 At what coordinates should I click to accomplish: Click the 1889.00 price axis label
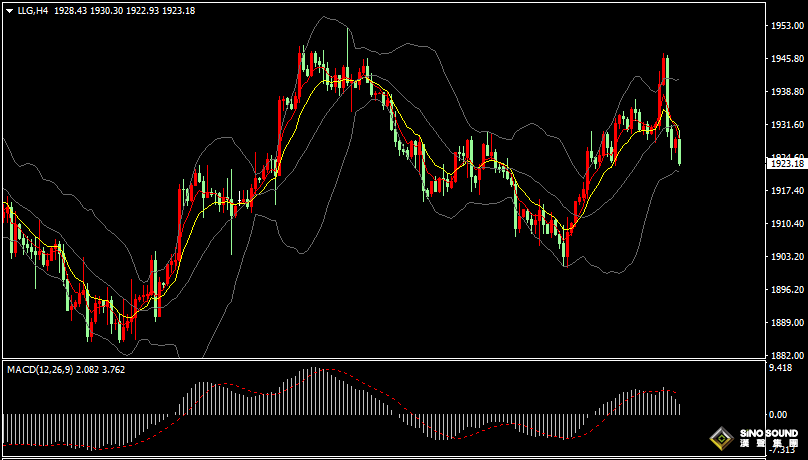(x=786, y=323)
